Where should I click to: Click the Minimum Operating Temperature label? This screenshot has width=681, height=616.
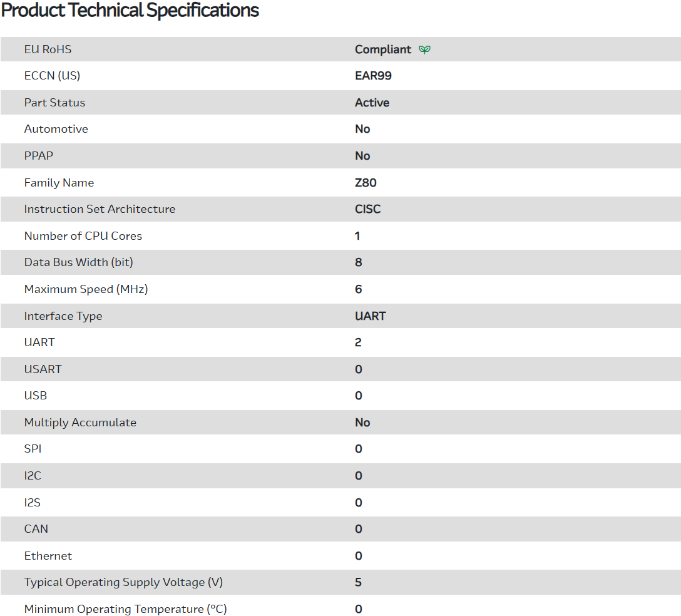pos(125,609)
